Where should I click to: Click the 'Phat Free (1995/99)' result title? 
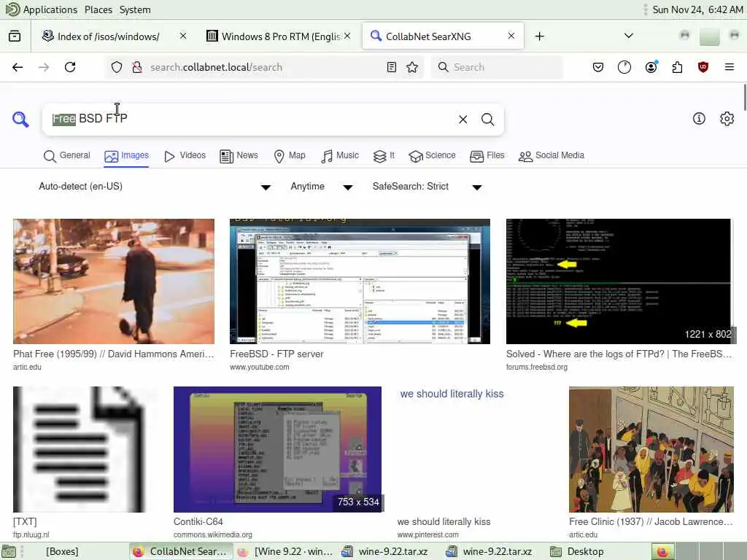coord(114,354)
